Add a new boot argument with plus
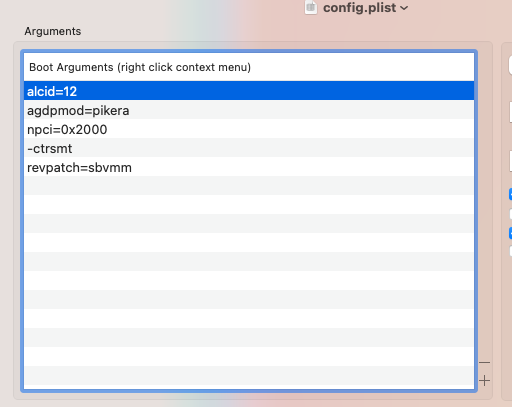 (484, 380)
